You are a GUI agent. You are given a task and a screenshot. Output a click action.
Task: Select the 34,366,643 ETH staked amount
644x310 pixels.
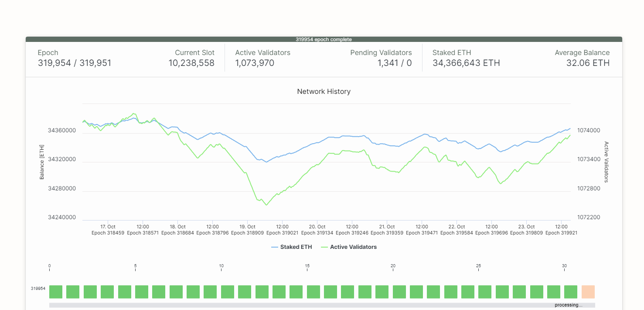(x=466, y=63)
